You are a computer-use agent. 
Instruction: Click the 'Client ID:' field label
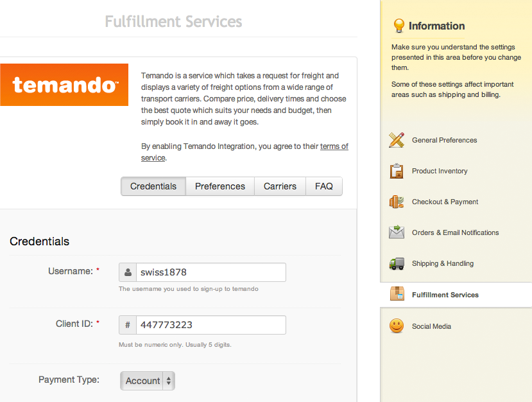tap(74, 324)
